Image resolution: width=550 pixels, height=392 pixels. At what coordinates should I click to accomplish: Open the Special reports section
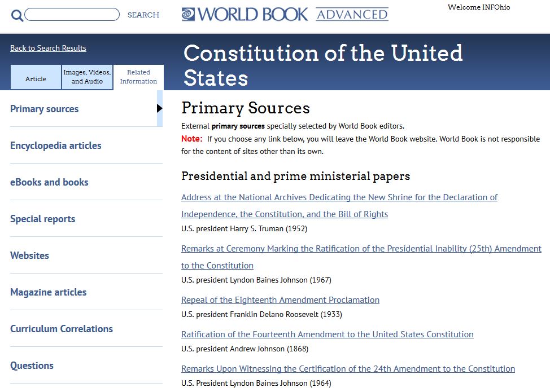click(42, 219)
